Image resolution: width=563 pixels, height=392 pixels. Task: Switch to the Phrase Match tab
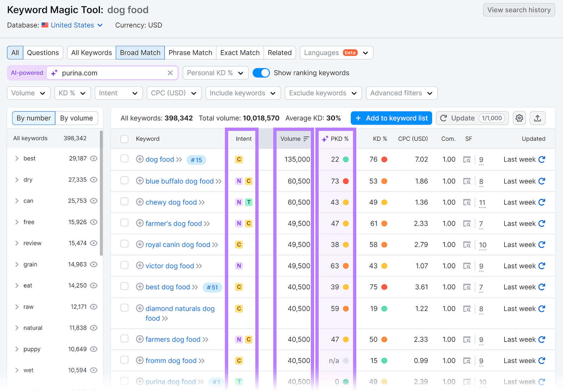tap(190, 52)
